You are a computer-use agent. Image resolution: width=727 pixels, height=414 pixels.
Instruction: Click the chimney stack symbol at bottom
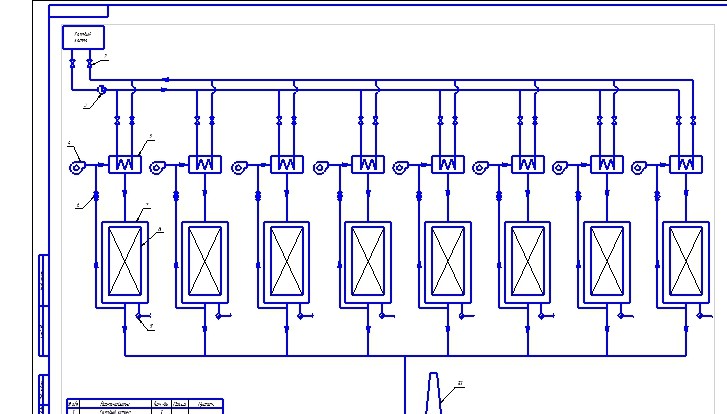pyautogui.click(x=433, y=395)
